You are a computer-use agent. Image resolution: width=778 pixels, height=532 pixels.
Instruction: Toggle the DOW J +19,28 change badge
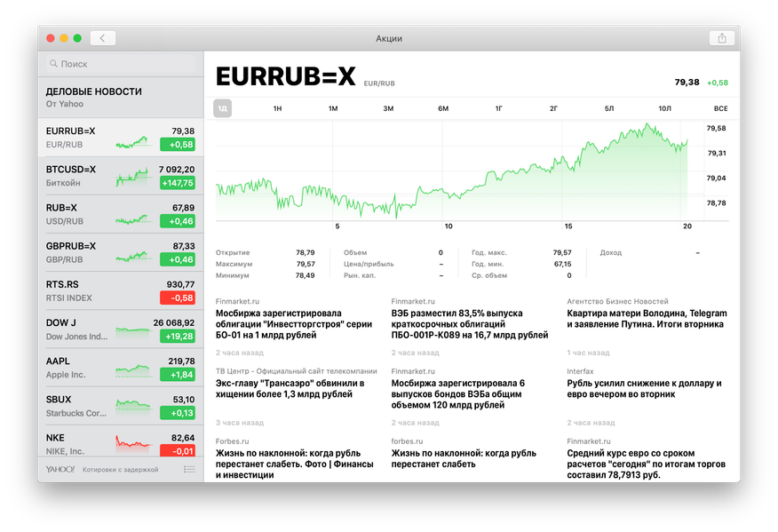pyautogui.click(x=178, y=336)
